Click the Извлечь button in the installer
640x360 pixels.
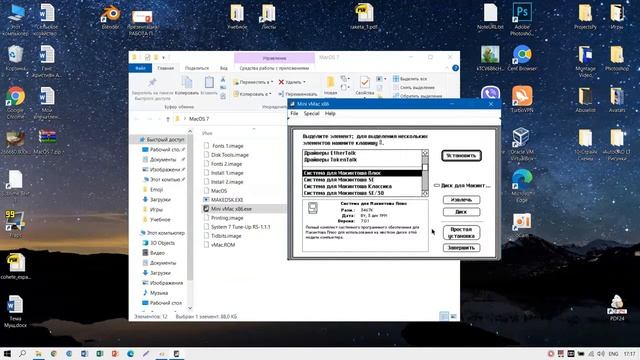pyautogui.click(x=461, y=200)
